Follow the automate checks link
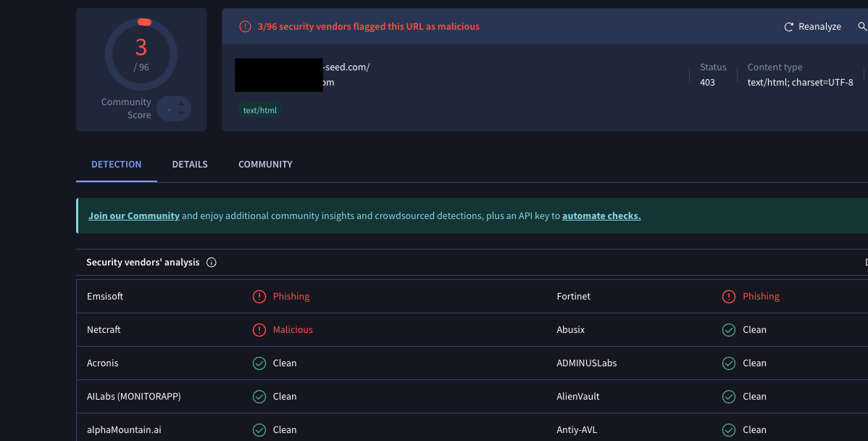Viewport: 868px width, 441px height. [601, 216]
